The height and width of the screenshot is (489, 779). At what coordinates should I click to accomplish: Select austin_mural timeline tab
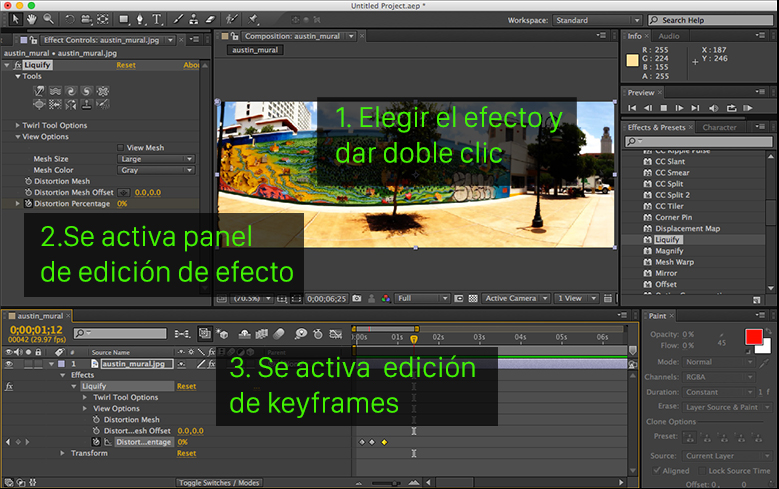40,316
